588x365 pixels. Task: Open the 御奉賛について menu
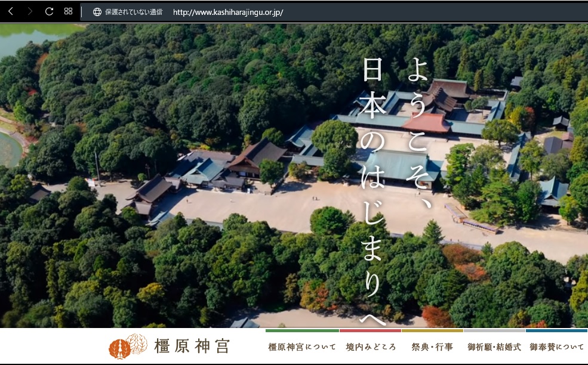point(556,347)
